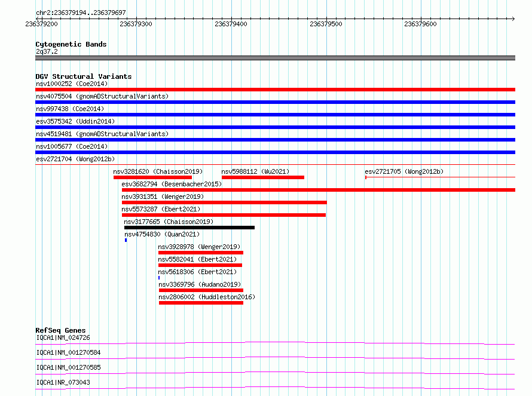Click the red bar under nsv3928978
This screenshot has height=396, width=532.
pos(201,253)
